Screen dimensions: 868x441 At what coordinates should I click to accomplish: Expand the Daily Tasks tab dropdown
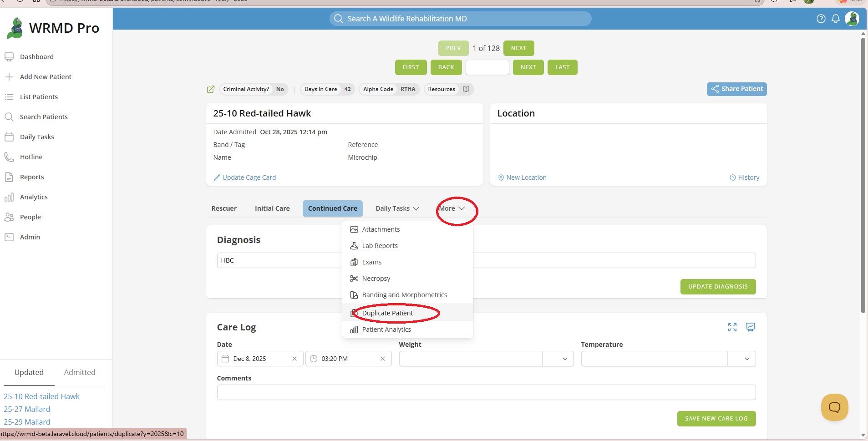(x=397, y=208)
